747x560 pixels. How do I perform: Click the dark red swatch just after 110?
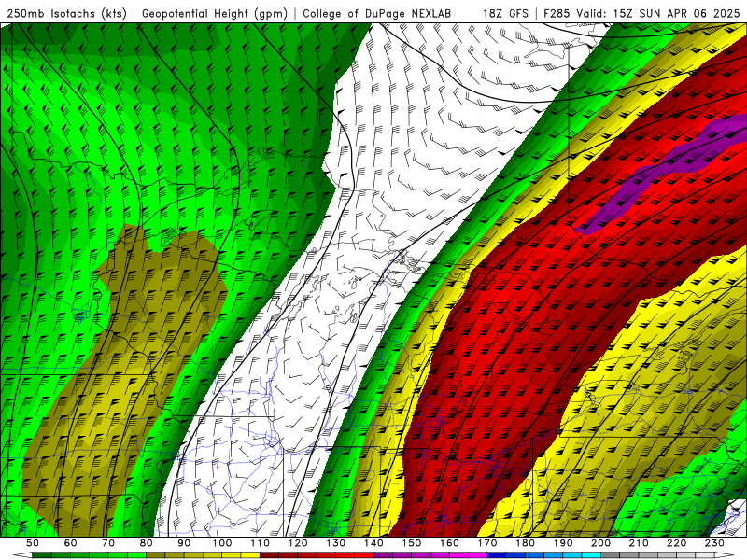[x=269, y=554]
